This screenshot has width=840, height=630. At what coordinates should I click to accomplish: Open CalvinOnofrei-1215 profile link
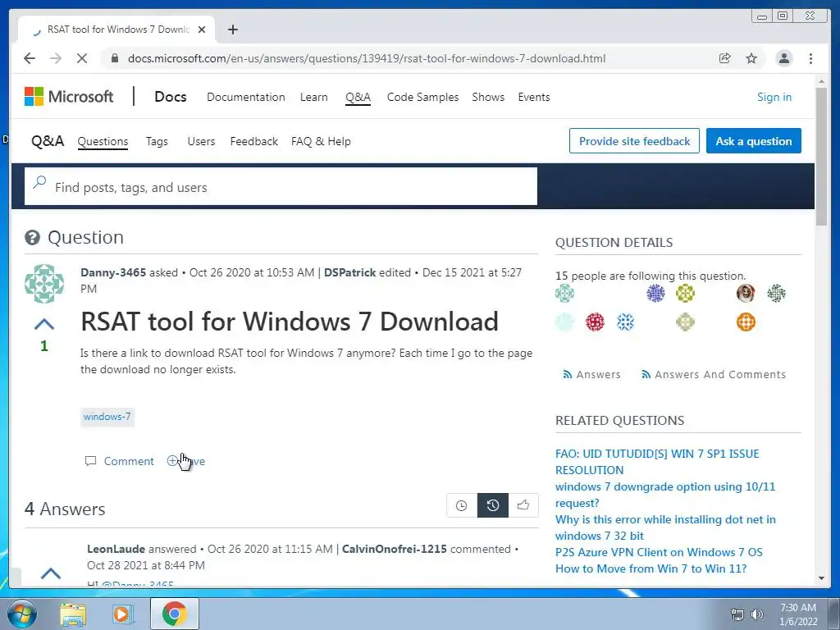(x=395, y=549)
